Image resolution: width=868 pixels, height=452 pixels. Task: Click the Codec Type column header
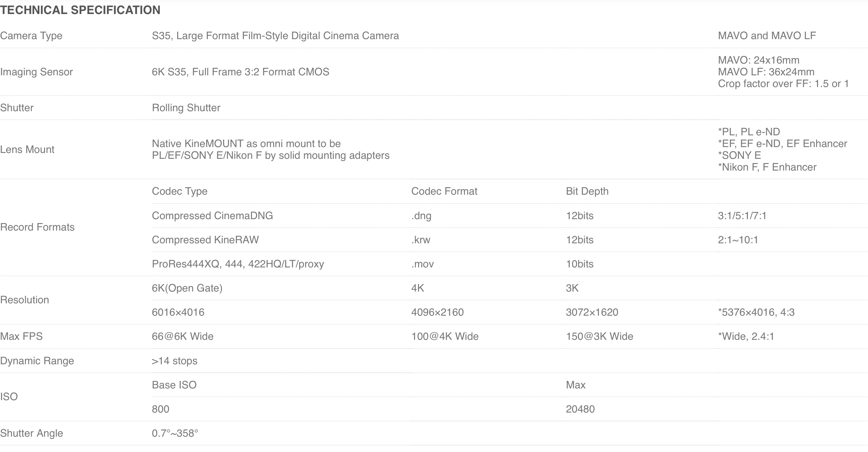pyautogui.click(x=179, y=191)
